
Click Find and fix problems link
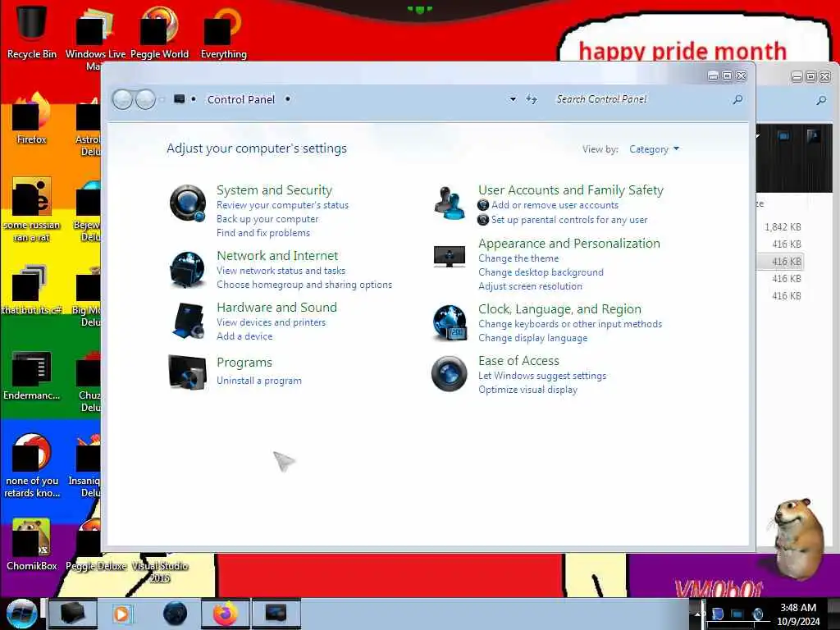[263, 233]
